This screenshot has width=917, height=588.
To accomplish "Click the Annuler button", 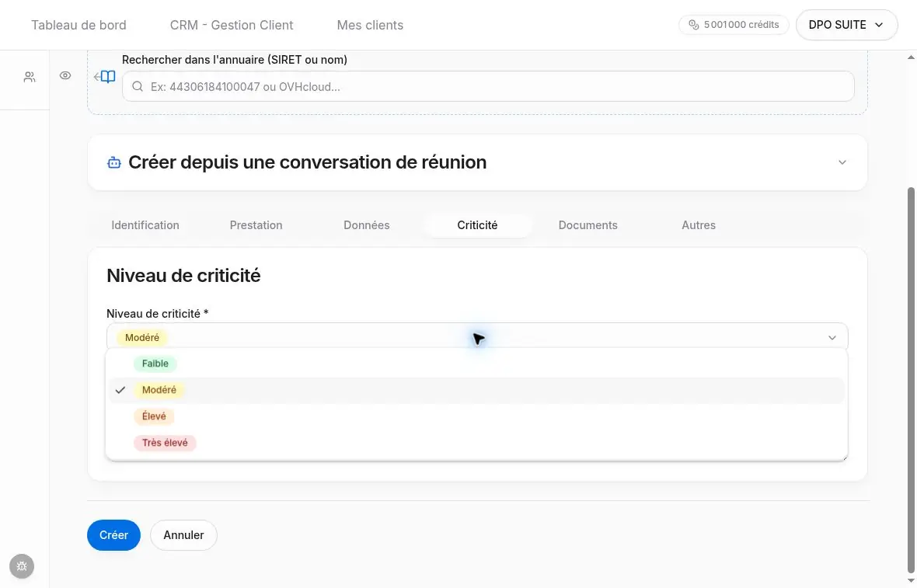I will pyautogui.click(x=183, y=535).
